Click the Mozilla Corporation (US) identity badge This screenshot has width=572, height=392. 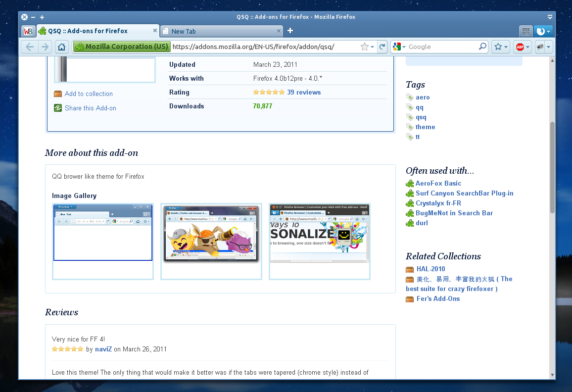122,47
